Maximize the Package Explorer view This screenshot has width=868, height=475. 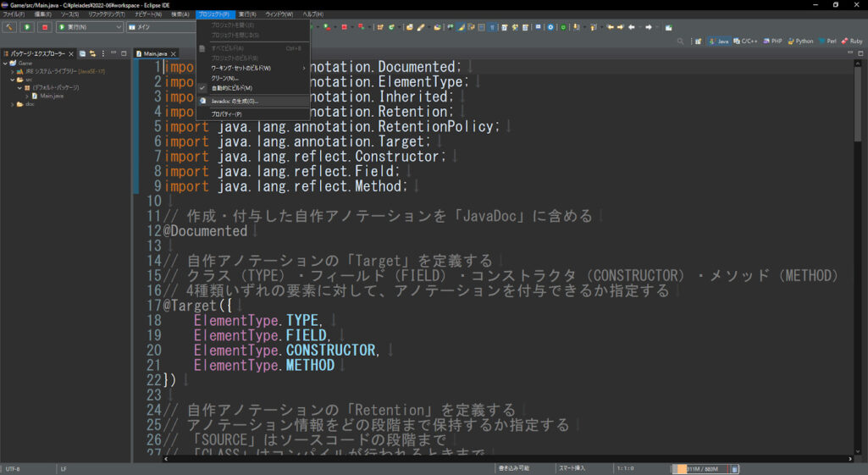[124, 53]
